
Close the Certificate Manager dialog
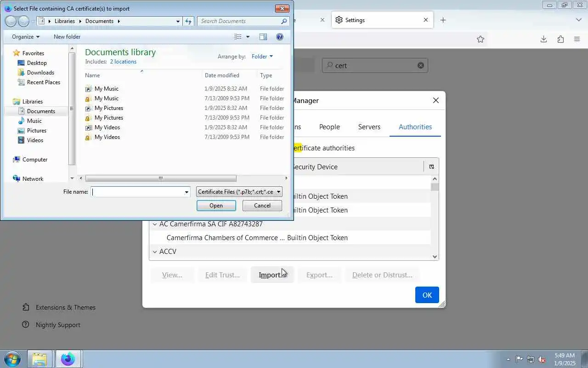point(436,100)
